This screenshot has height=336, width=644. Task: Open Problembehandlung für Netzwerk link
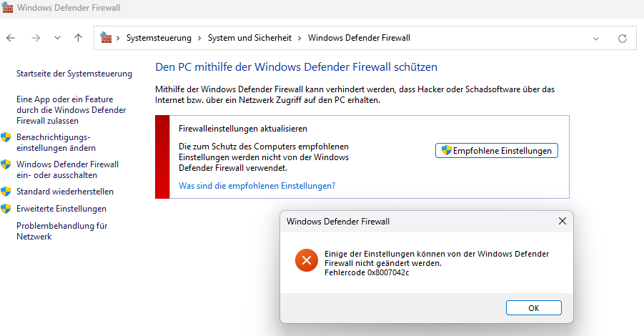pos(62,231)
